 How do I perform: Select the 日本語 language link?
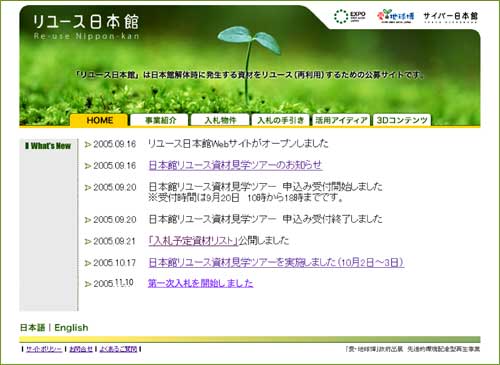pos(32,328)
